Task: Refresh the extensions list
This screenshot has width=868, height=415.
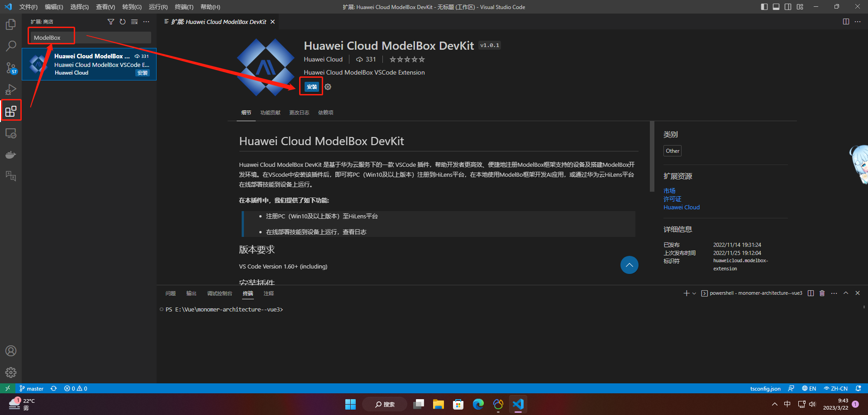Action: pyautogui.click(x=123, y=22)
